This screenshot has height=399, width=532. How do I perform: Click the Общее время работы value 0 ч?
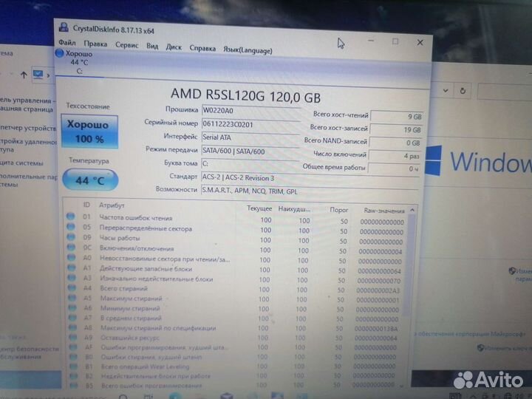pyautogui.click(x=394, y=168)
